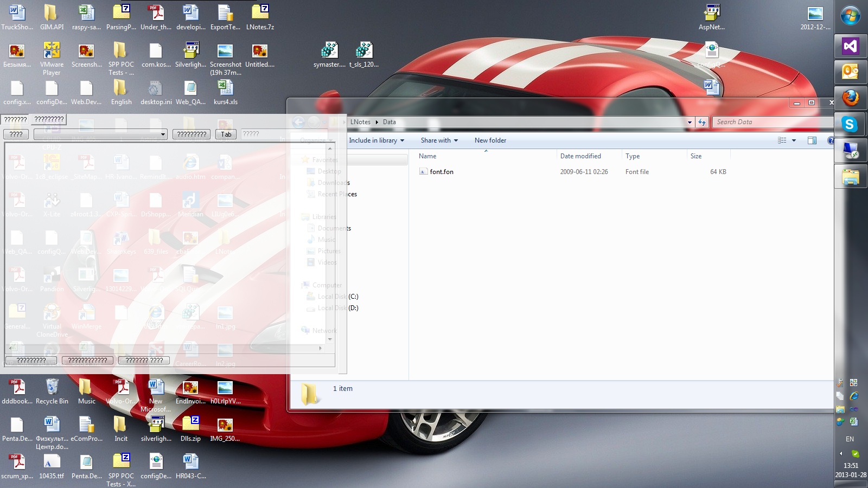Select the Music folder on desktop
The height and width of the screenshot is (488, 868).
(x=86, y=391)
